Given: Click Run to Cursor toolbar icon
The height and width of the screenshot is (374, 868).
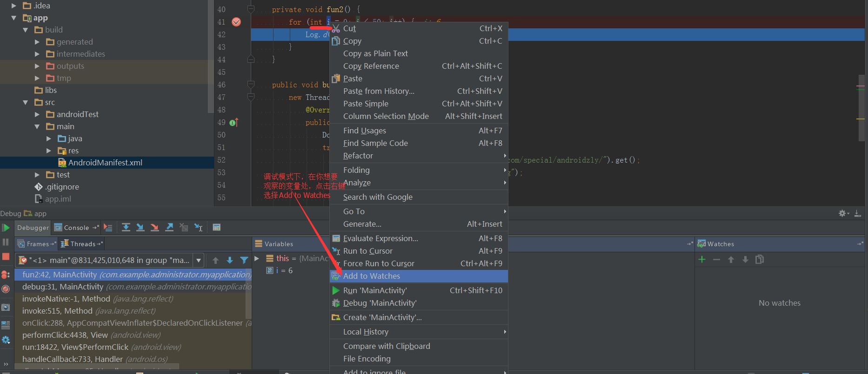Looking at the screenshot, I should [x=198, y=227].
